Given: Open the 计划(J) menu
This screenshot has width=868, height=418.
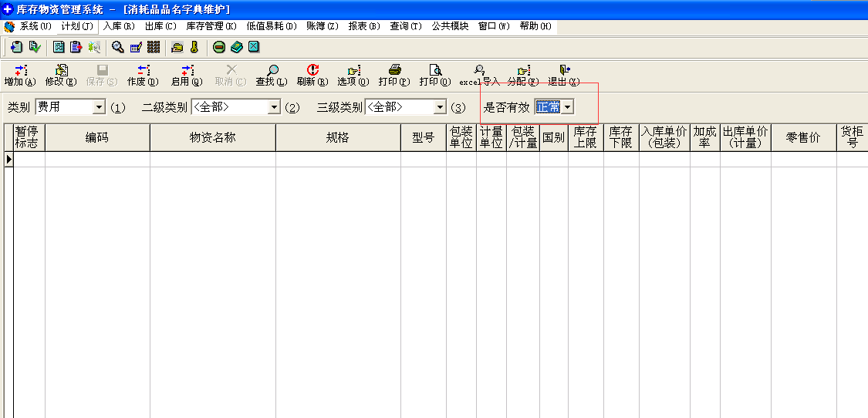Looking at the screenshot, I should tap(77, 26).
